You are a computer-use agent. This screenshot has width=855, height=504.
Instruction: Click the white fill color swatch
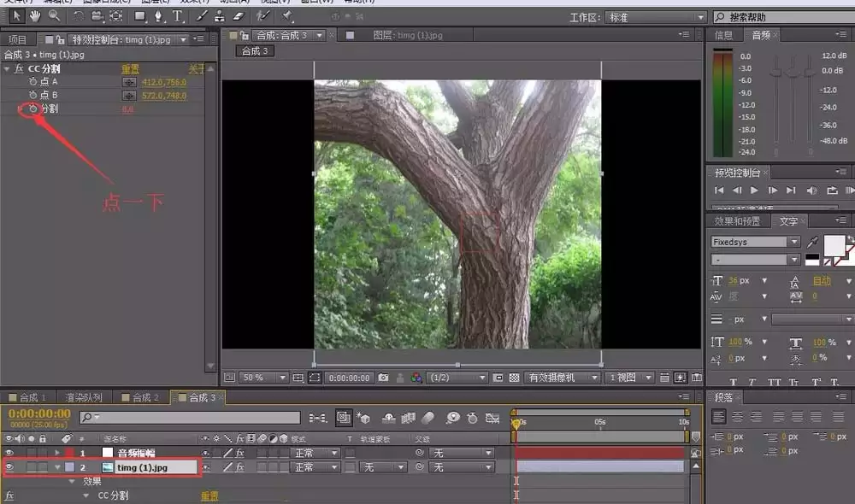pyautogui.click(x=834, y=246)
